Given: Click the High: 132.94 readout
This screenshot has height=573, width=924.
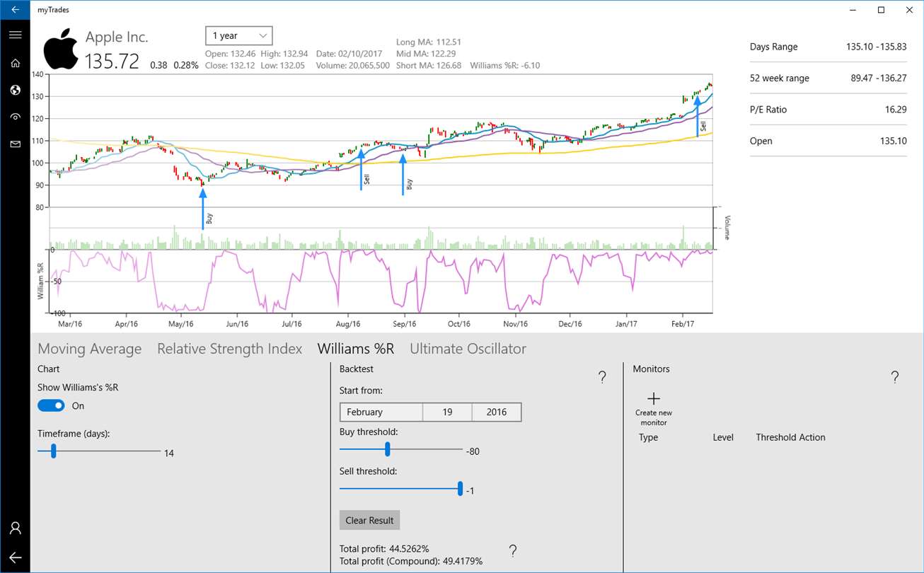Looking at the screenshot, I should (x=284, y=53).
